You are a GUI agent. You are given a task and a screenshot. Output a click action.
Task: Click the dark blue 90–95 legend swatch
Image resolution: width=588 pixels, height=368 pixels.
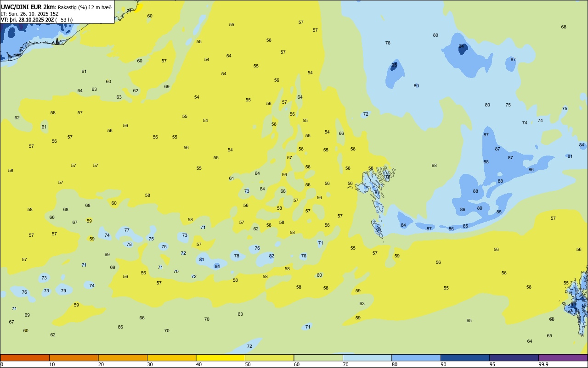[465, 357]
